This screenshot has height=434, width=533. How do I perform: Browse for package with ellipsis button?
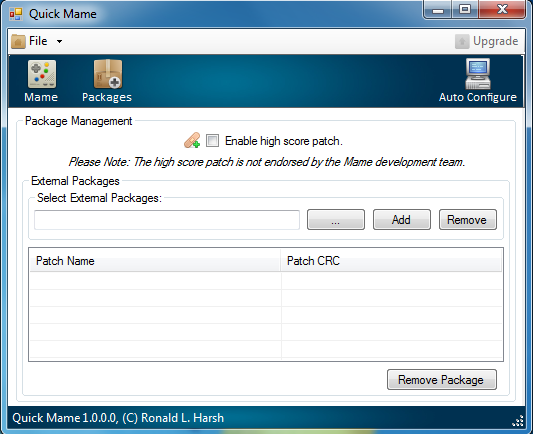[336, 220]
